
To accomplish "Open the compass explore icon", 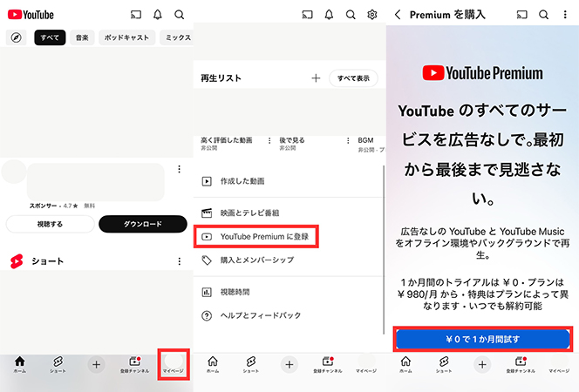I will pos(16,37).
